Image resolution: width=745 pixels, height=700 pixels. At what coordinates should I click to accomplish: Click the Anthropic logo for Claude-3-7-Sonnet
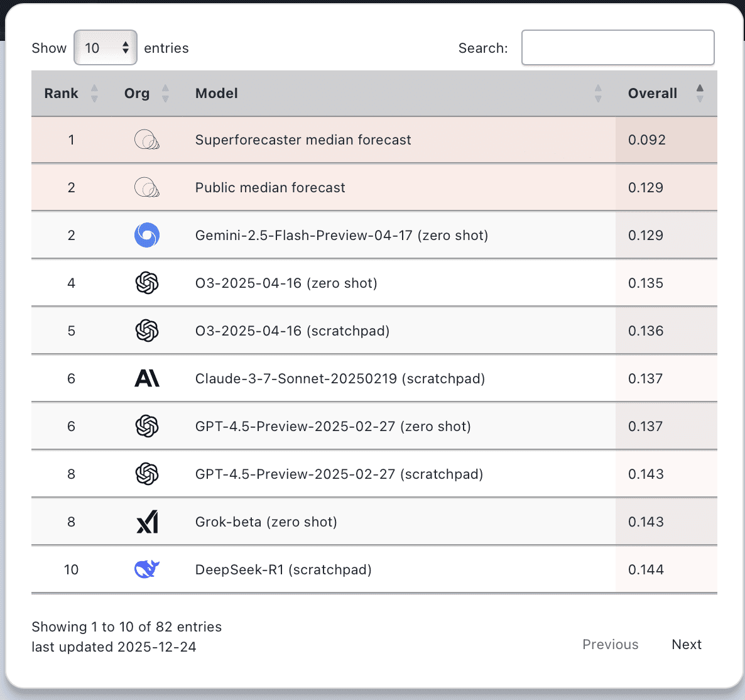click(x=146, y=378)
